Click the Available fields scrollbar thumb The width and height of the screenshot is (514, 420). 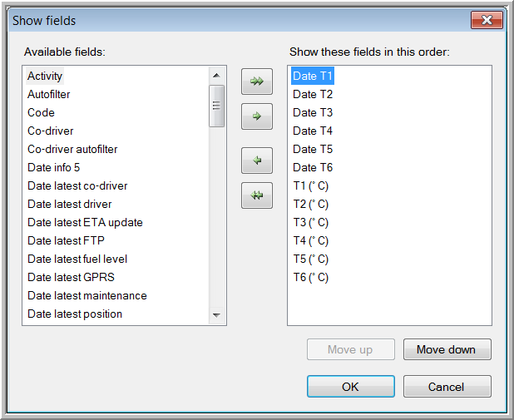(x=216, y=106)
